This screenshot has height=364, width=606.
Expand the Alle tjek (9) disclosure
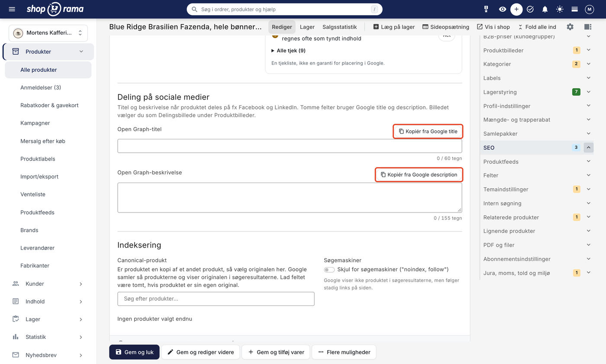coord(288,51)
